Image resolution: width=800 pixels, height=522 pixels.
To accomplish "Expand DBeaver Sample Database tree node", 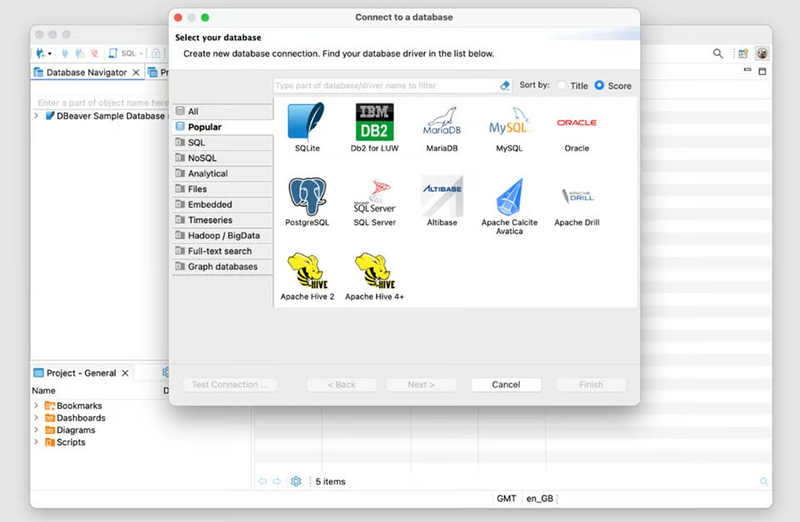I will point(36,116).
